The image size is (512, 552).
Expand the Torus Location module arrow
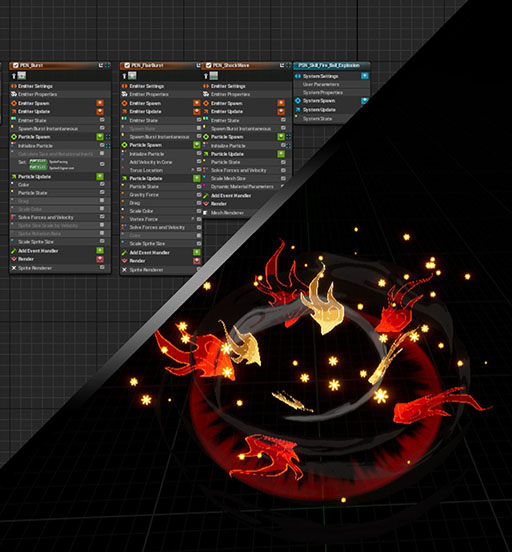point(193,170)
